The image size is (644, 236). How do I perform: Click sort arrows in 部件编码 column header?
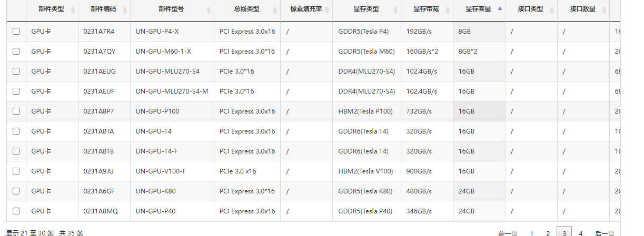125,10
